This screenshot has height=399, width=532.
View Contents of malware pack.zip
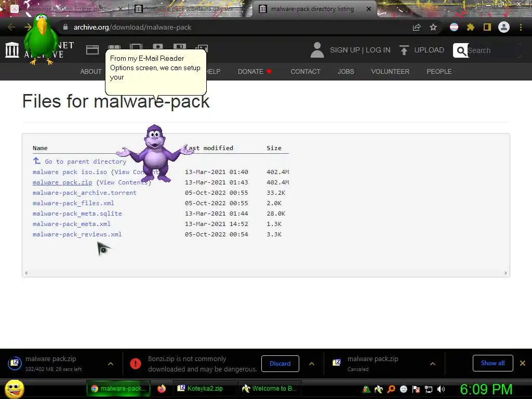point(124,182)
